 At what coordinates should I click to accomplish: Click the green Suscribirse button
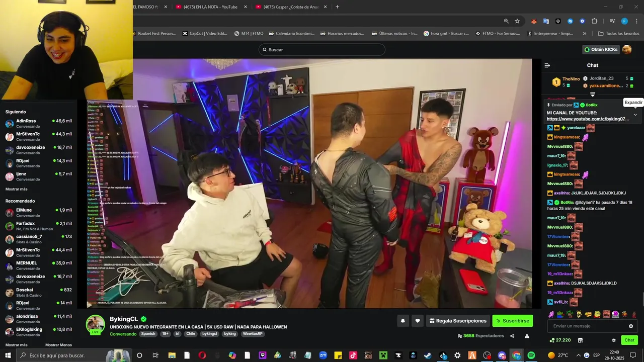[512, 321]
